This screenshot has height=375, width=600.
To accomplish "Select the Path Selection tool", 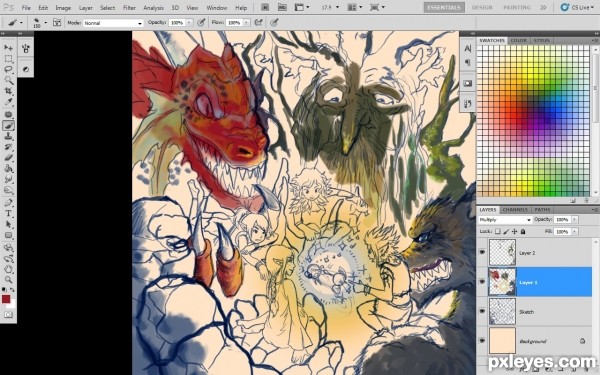I will (8, 224).
